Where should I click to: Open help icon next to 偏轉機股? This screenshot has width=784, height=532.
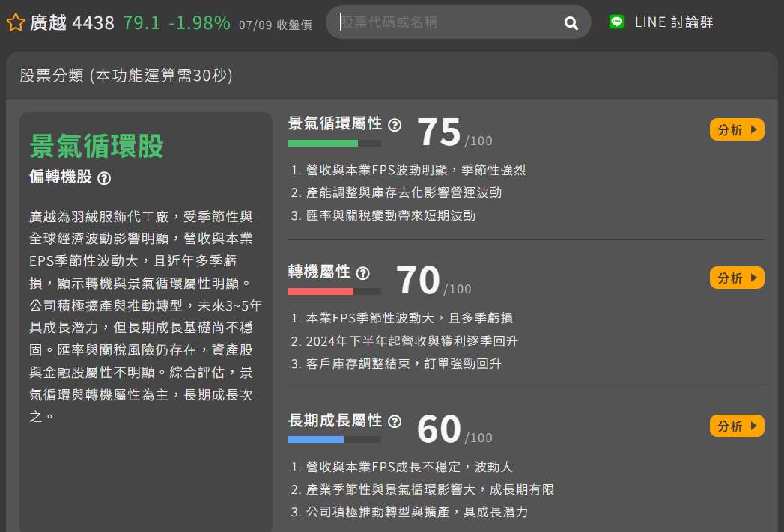104,178
